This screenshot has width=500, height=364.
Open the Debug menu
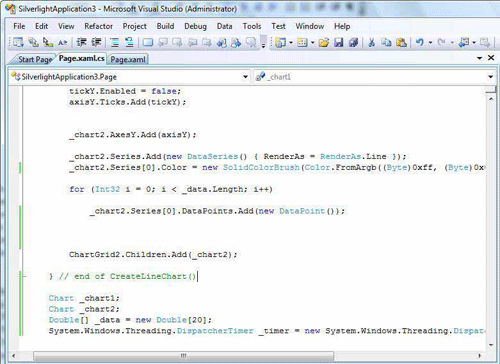click(x=195, y=26)
